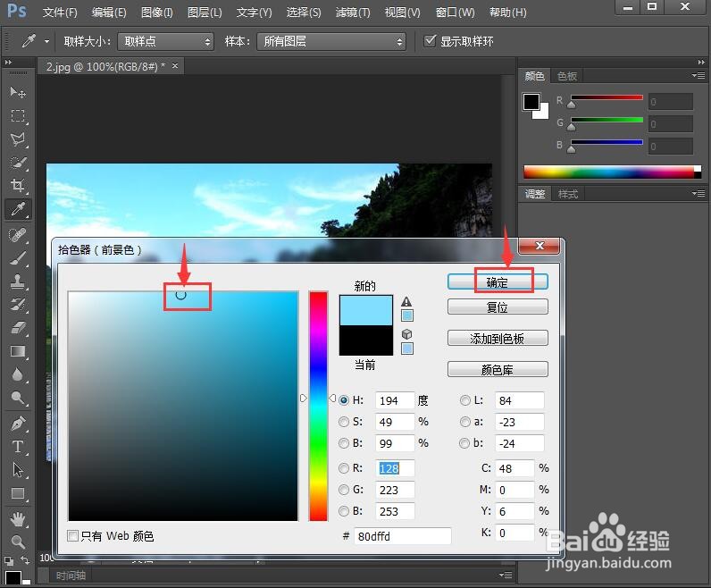This screenshot has height=588, width=711.
Task: Select the Rectangle shape tool
Action: [x=18, y=493]
